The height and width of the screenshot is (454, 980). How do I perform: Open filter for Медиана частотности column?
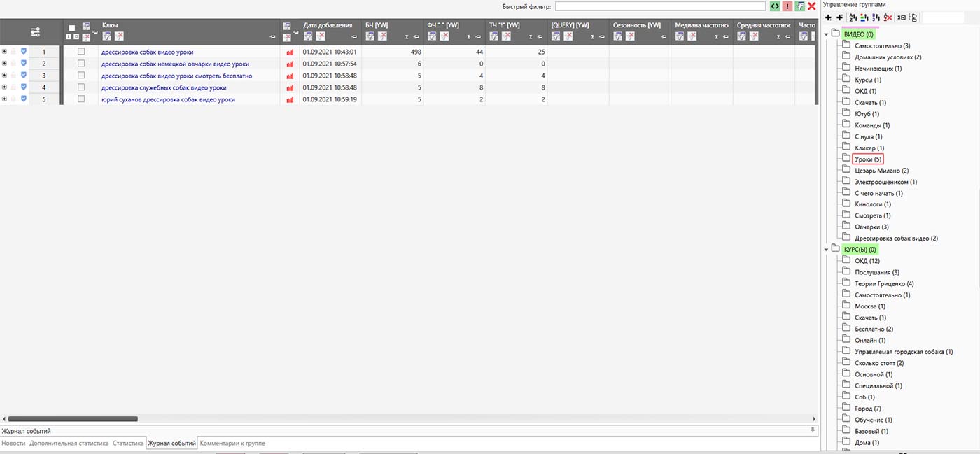click(x=680, y=36)
